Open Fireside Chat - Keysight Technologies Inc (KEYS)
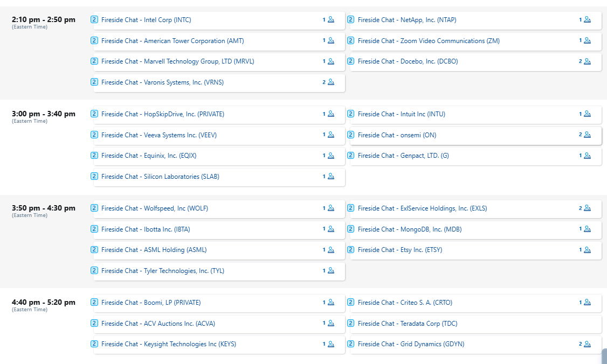Screen dimensions: 607x364 click(168, 344)
